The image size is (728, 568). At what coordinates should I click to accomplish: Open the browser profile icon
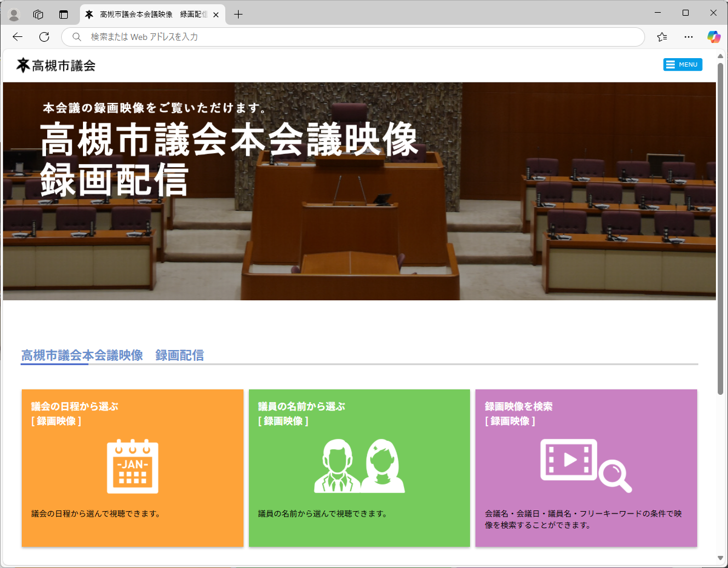point(14,15)
